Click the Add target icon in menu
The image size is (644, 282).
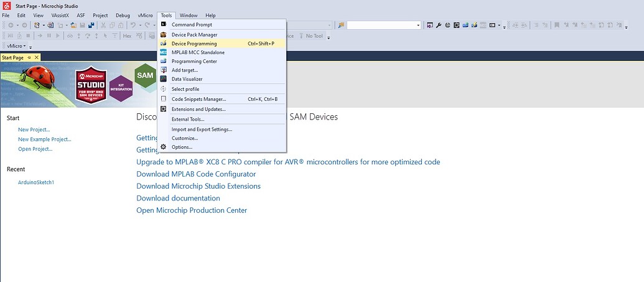pos(164,70)
